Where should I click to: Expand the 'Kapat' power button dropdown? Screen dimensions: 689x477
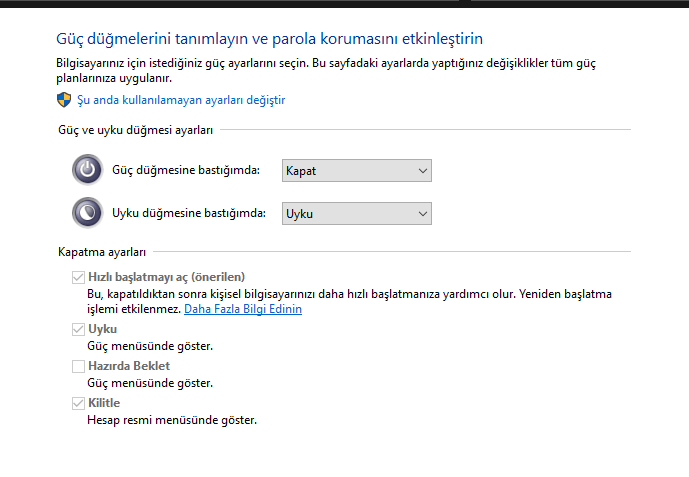click(x=356, y=170)
